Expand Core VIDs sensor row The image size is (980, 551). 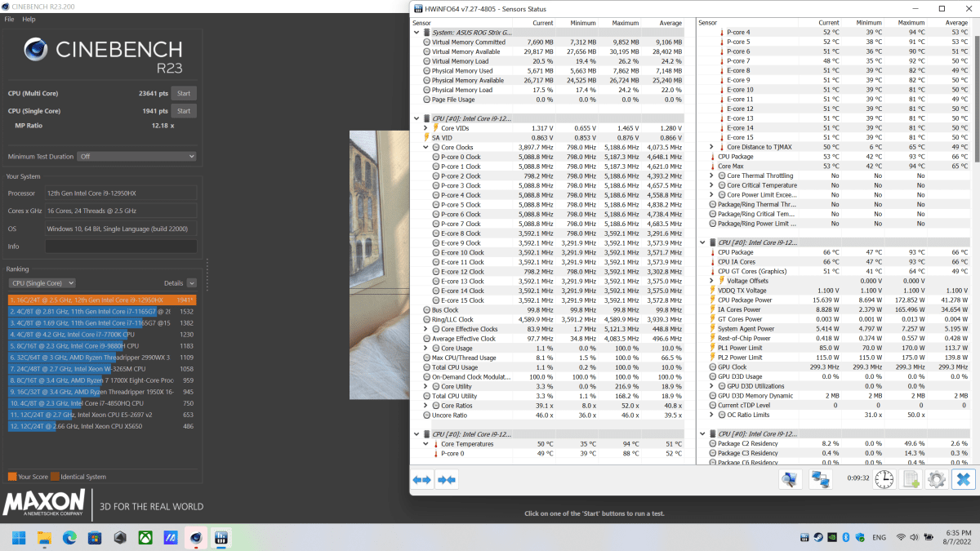[425, 128]
